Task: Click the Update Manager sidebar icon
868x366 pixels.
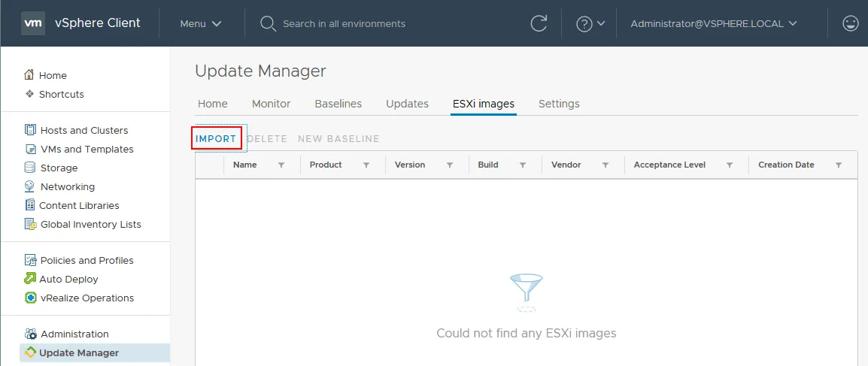Action: tap(30, 352)
